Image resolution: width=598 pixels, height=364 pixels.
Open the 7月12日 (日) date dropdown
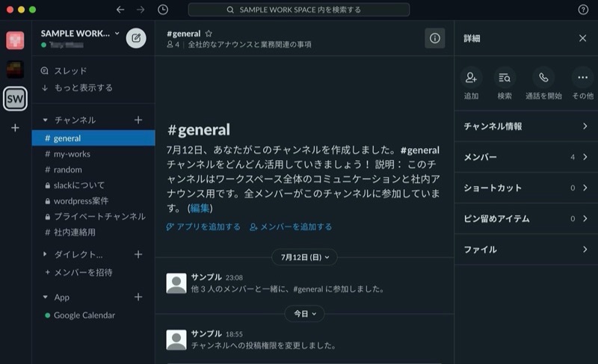click(x=304, y=257)
